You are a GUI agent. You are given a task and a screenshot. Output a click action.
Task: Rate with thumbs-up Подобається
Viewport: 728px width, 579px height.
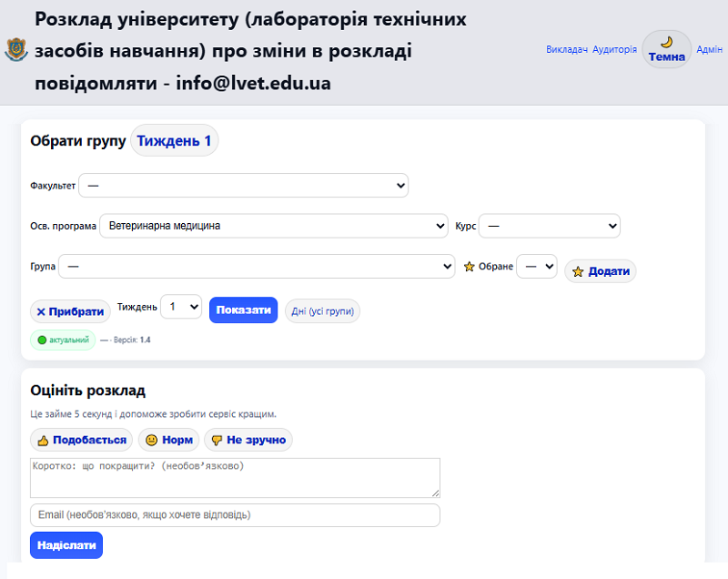(x=81, y=441)
